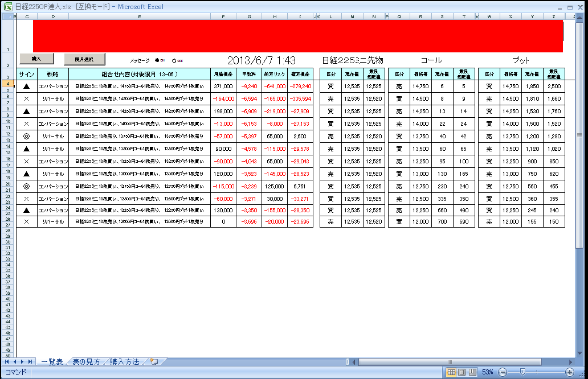The image size is (588, 379).
Task: Open the 一覧表 sheet tab
Action: click(52, 362)
